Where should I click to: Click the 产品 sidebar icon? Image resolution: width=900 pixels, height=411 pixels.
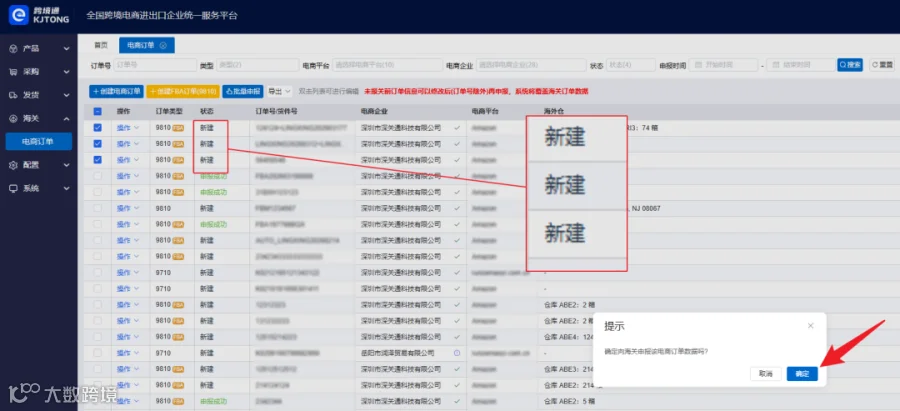click(x=13, y=49)
